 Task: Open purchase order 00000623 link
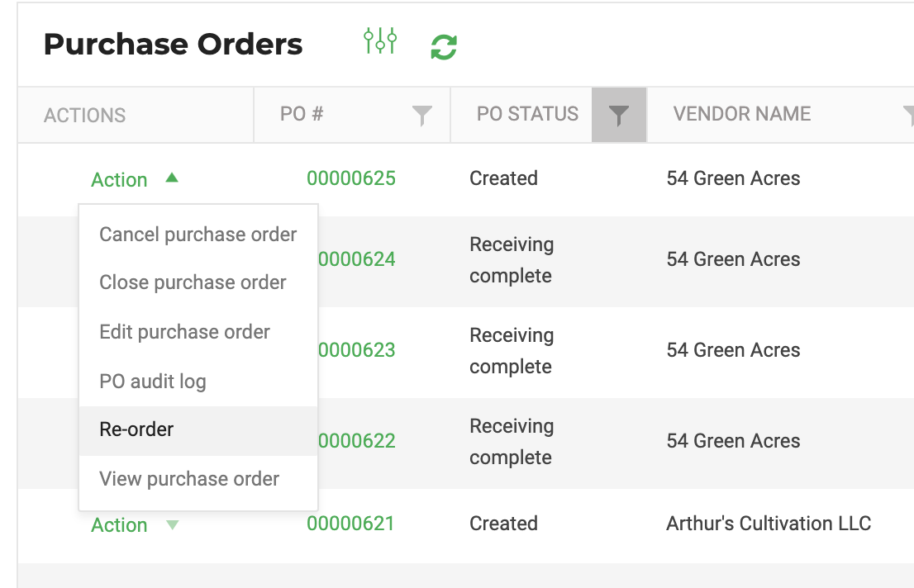click(357, 349)
